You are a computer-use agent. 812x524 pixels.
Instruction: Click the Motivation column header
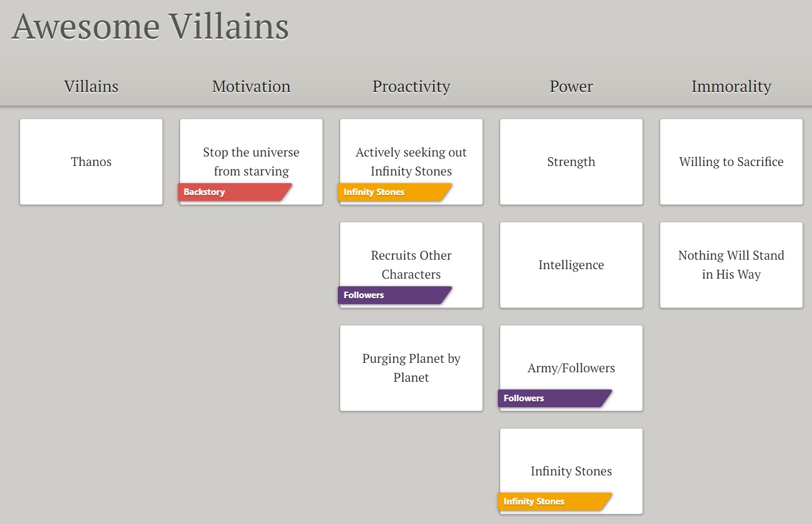click(x=251, y=87)
